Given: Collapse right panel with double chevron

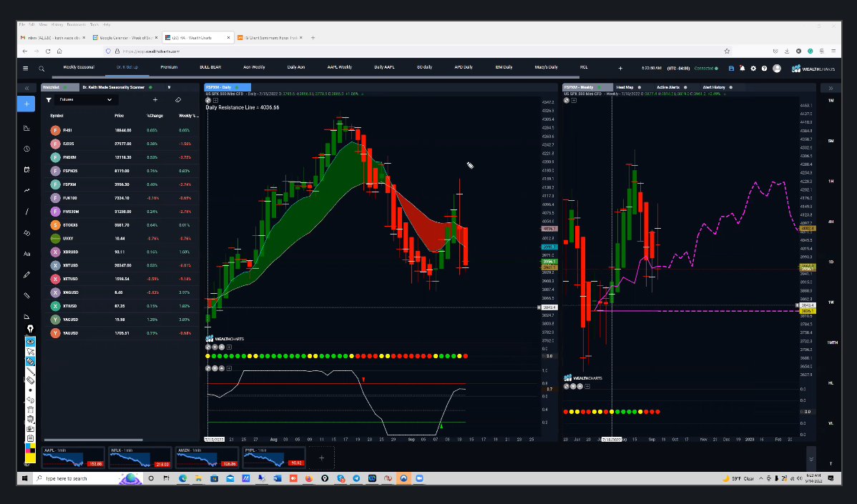Looking at the screenshot, I should point(831,88).
